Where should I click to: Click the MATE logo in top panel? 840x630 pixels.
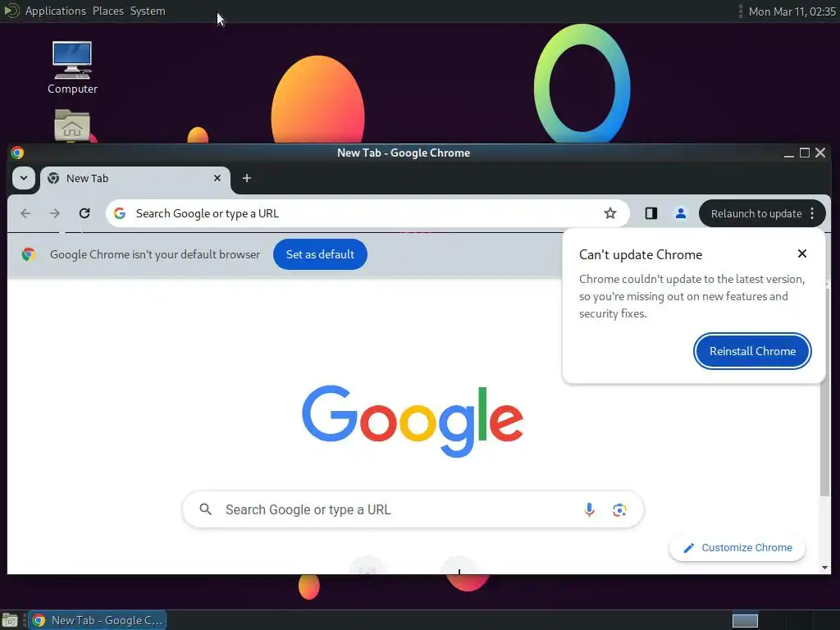(x=11, y=11)
